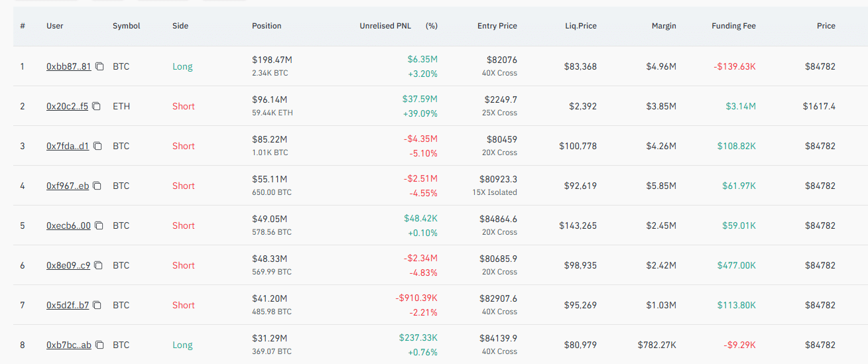Copy address 0xb7bc..ab using copy icon
This screenshot has width=868, height=364.
click(x=99, y=345)
